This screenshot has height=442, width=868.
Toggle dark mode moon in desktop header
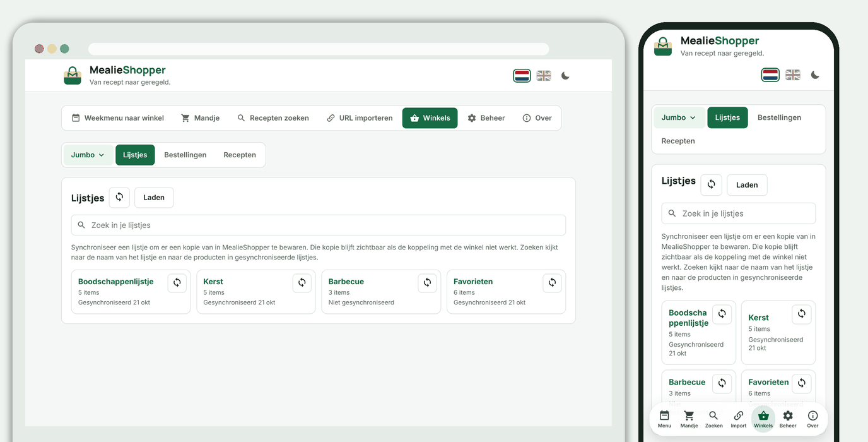(x=565, y=76)
